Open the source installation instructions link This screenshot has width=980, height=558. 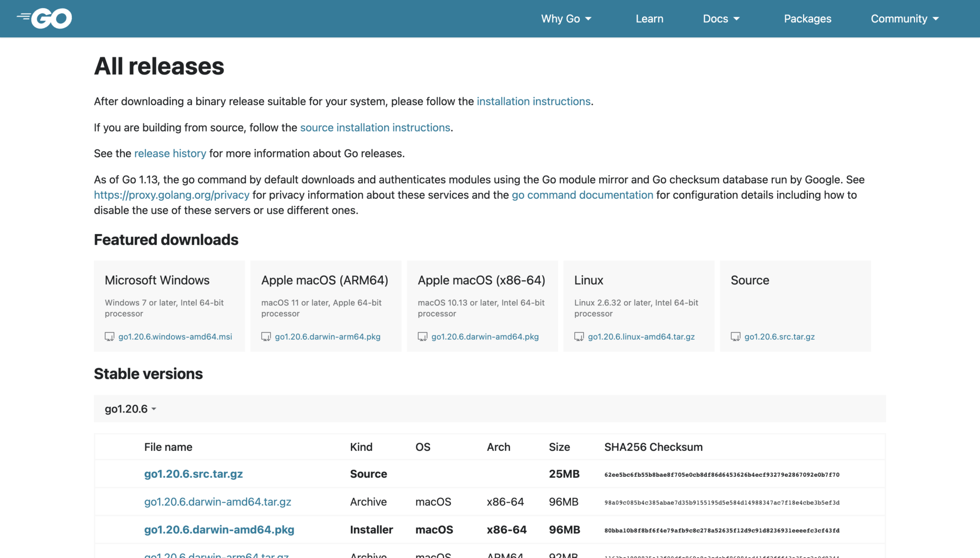[375, 127]
